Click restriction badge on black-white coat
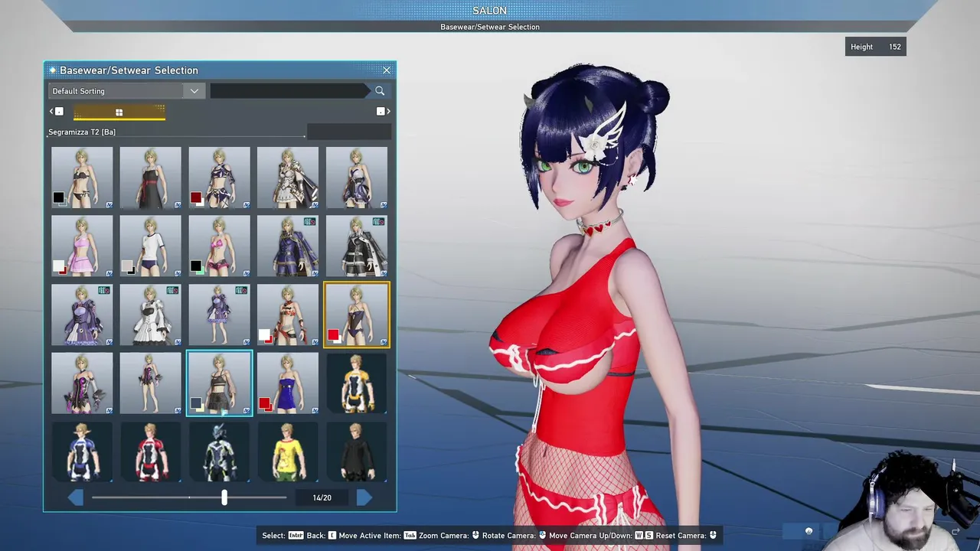The width and height of the screenshot is (980, 551). click(x=379, y=222)
